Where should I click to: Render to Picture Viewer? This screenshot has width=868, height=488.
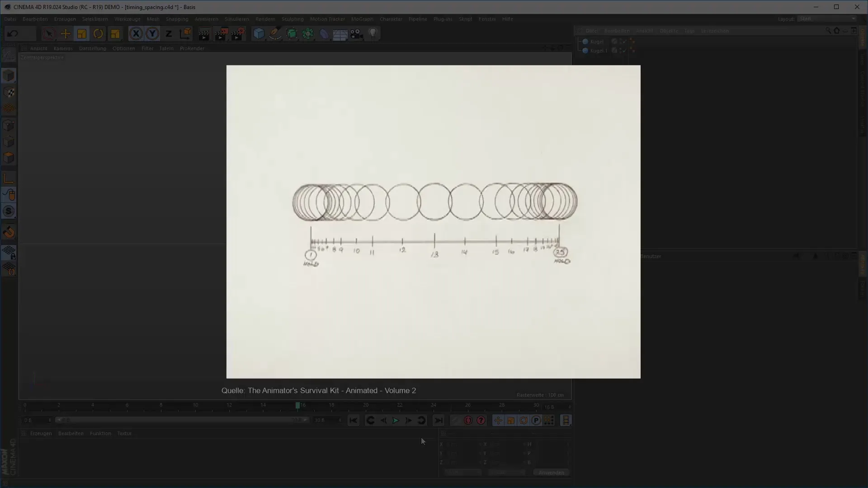coord(221,34)
